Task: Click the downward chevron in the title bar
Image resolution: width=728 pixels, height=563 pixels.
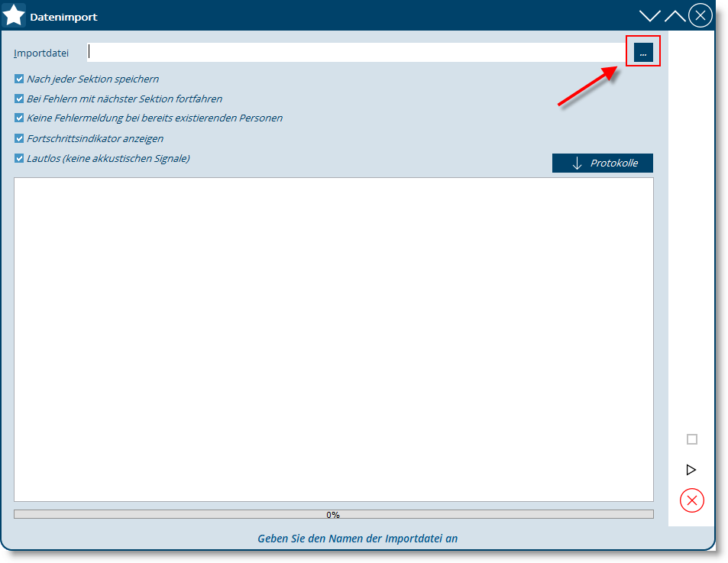Action: click(649, 16)
